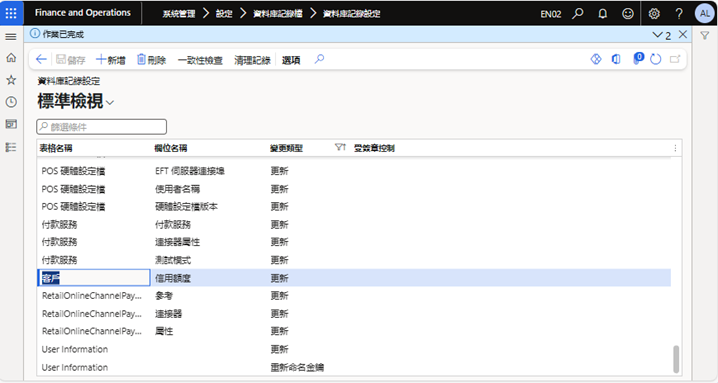The height and width of the screenshot is (383, 718).
Task: Click 信用額度 field cell
Action: 173,278
